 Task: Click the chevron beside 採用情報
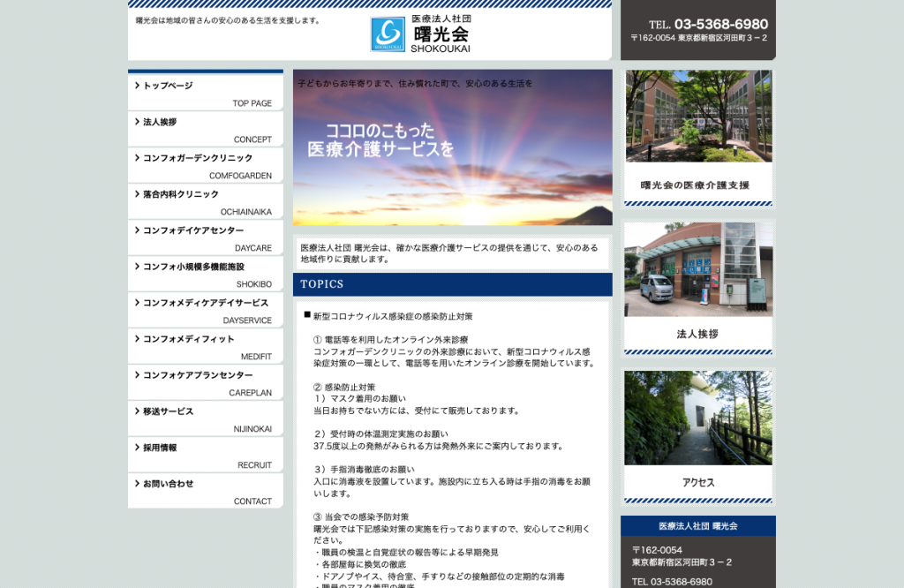click(137, 448)
